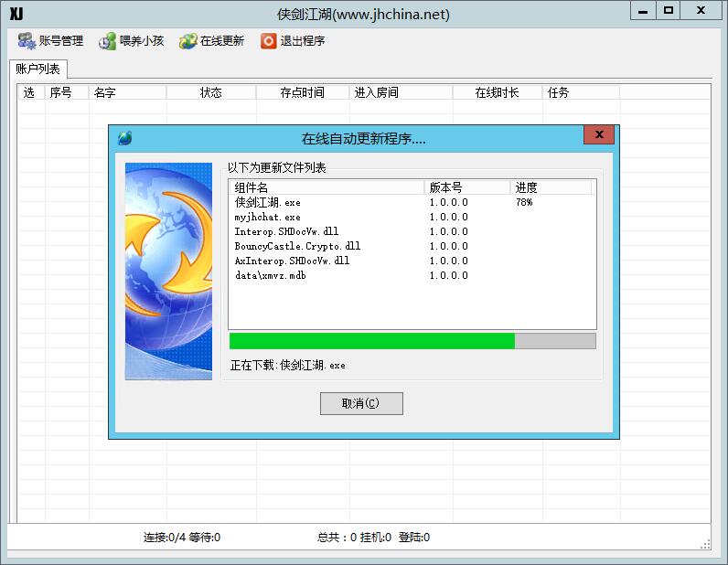
Task: Click the 总共：0 挂机:0 登陆:0 status entry
Action: coord(374,538)
